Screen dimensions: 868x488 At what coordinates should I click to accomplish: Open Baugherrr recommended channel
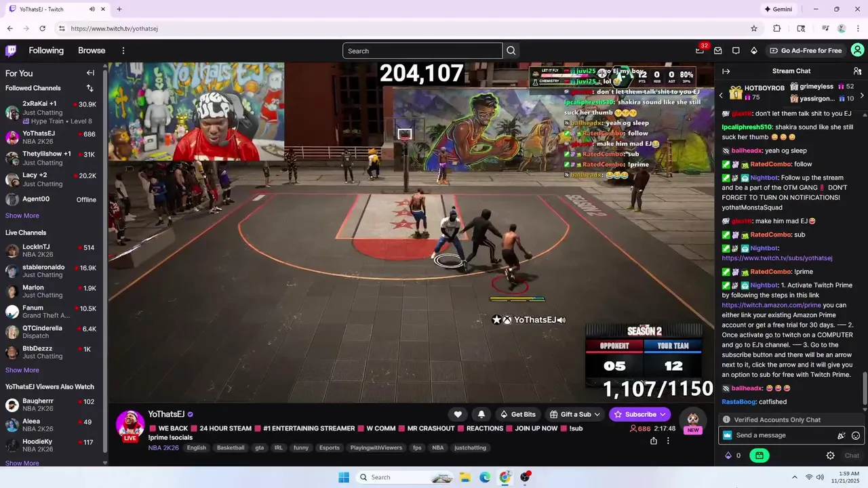pos(51,405)
